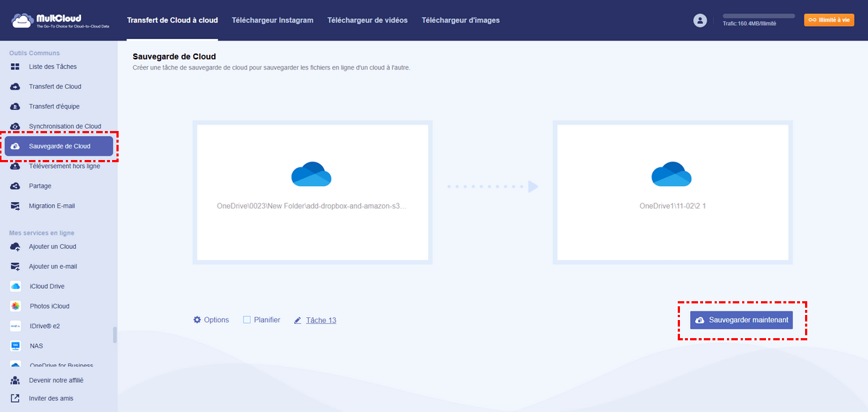This screenshot has height=412, width=868.
Task: Open Synchronisation de Cloud icon
Action: [x=15, y=126]
